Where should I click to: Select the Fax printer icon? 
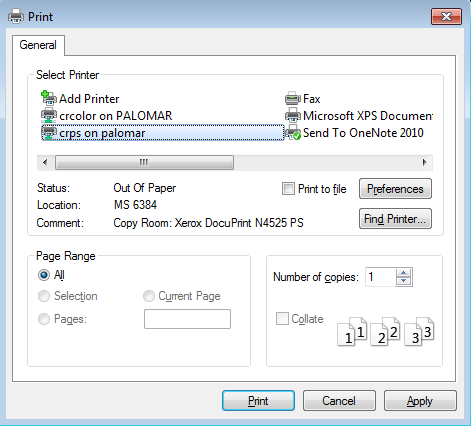coord(293,98)
